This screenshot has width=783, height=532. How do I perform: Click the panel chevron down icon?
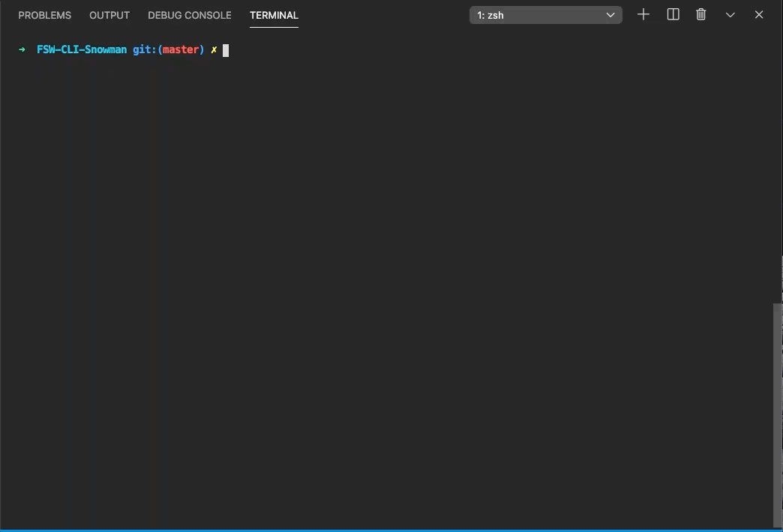point(730,15)
